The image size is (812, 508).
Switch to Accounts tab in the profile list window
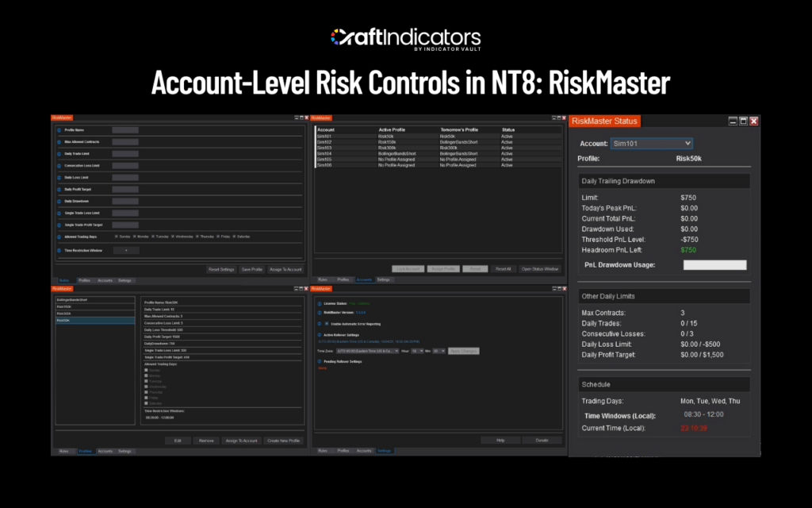105,451
